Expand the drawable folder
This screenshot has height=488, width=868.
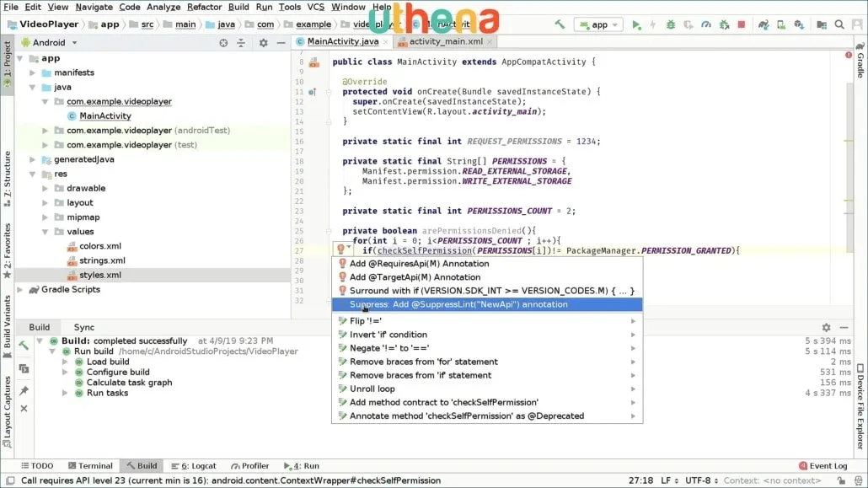pyautogui.click(x=46, y=188)
